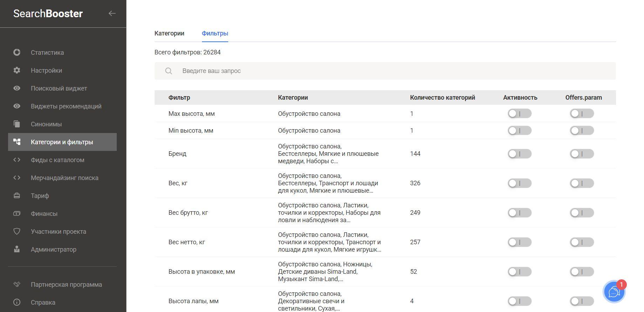The height and width of the screenshot is (312, 644).
Task: Toggle Активность for Max высота, мм
Action: [x=520, y=113]
